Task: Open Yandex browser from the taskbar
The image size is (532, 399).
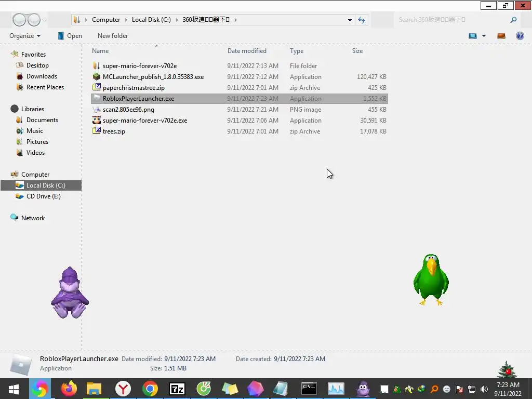Action: [x=123, y=389]
